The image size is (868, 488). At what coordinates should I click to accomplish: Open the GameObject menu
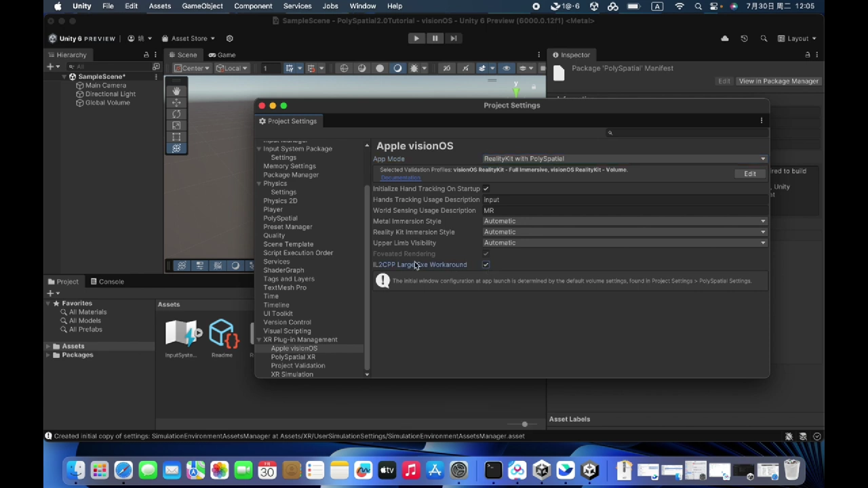pyautogui.click(x=202, y=6)
